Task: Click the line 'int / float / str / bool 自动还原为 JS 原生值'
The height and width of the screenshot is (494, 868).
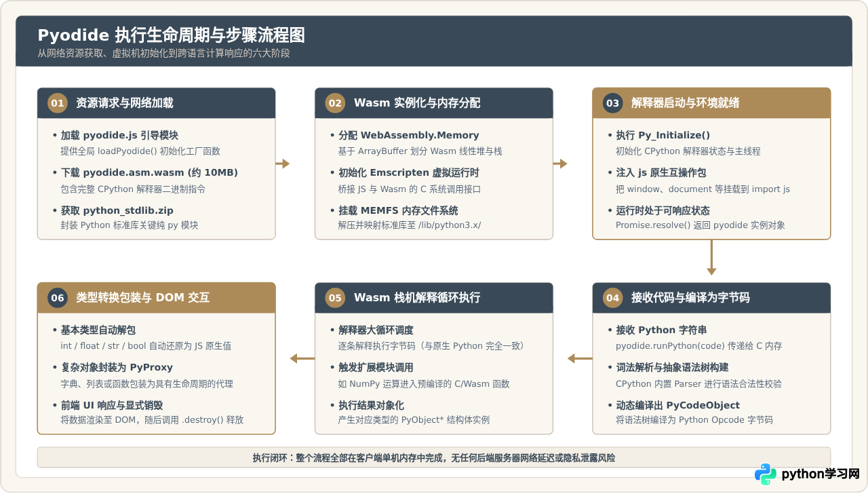Action: [146, 346]
